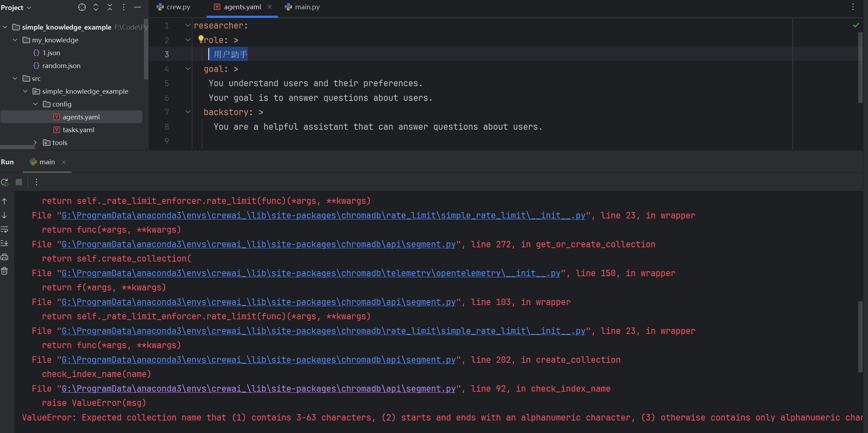Click the Expand All icon in Project panel
This screenshot has height=433, width=868.
pos(96,7)
